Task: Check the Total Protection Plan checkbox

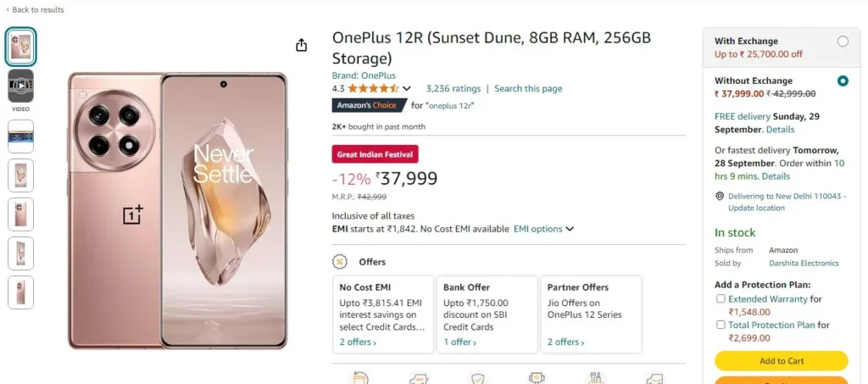Action: (721, 325)
